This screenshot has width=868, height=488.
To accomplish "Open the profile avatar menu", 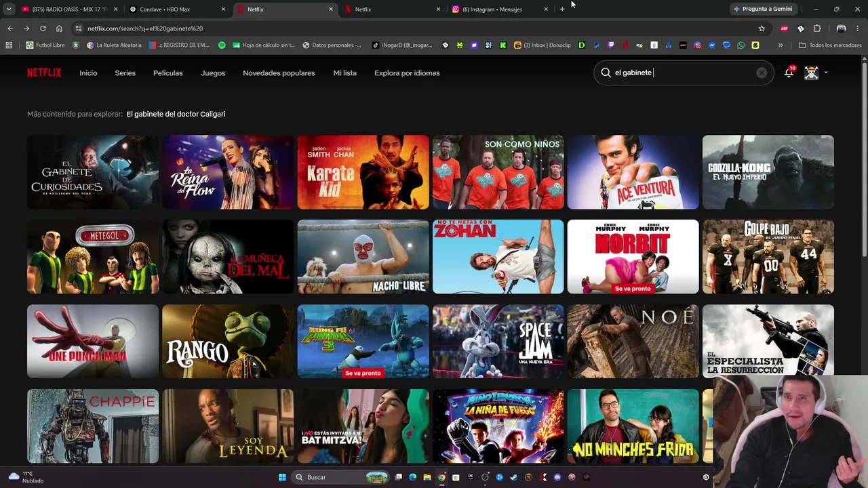I will coord(811,73).
